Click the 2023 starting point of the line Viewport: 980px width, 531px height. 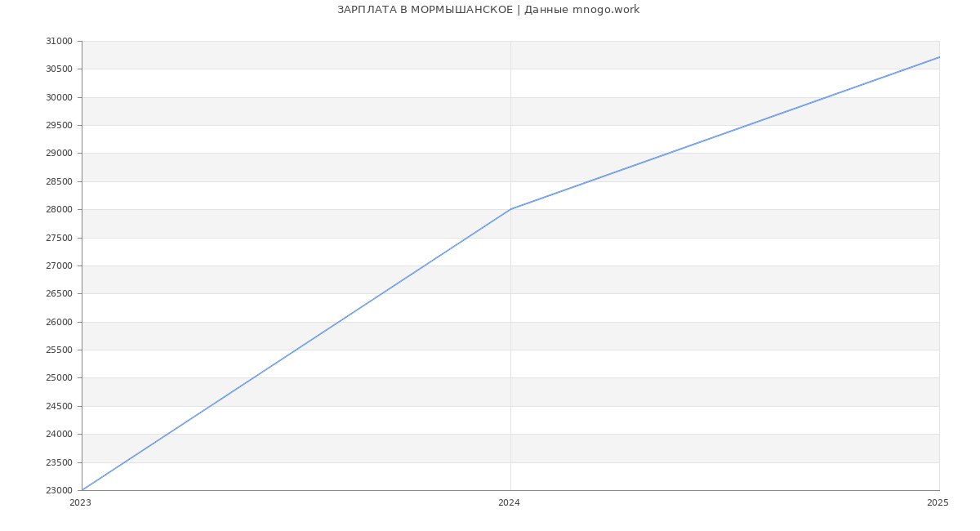pos(82,490)
